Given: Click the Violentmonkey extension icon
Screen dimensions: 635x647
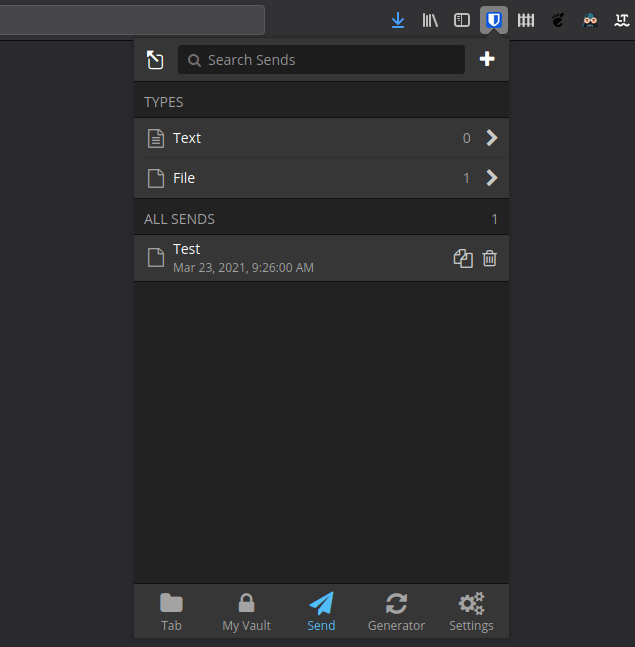Looking at the screenshot, I should (x=590, y=20).
